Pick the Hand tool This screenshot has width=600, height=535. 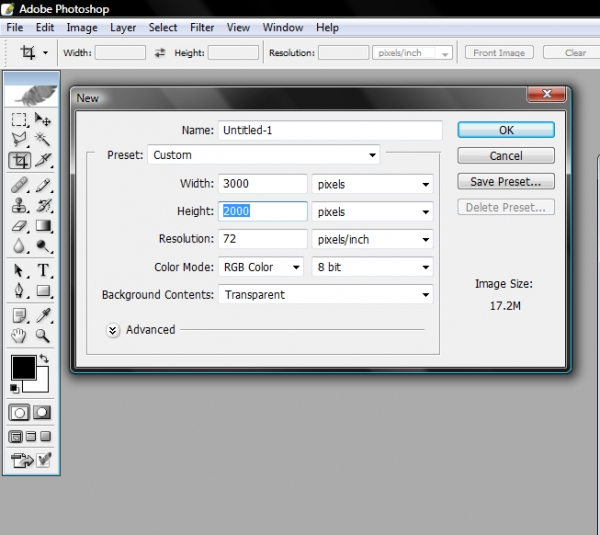pyautogui.click(x=19, y=336)
